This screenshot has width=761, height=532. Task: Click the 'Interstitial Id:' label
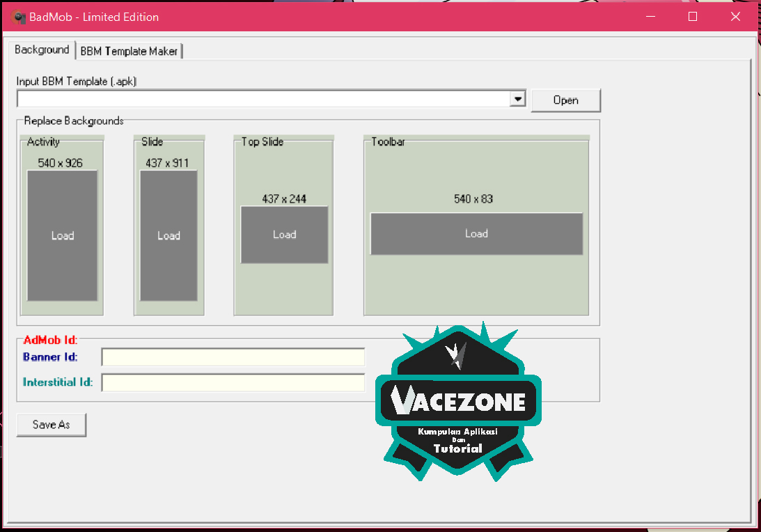point(58,382)
